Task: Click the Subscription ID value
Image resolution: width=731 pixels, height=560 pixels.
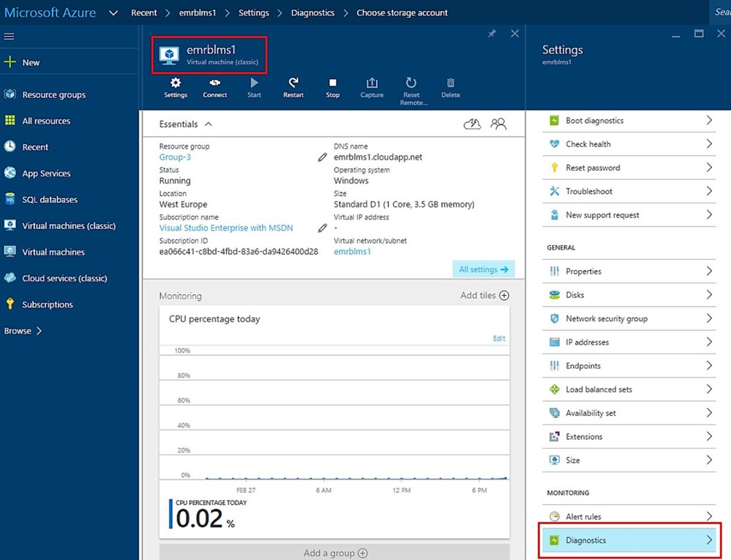Action: click(x=239, y=252)
